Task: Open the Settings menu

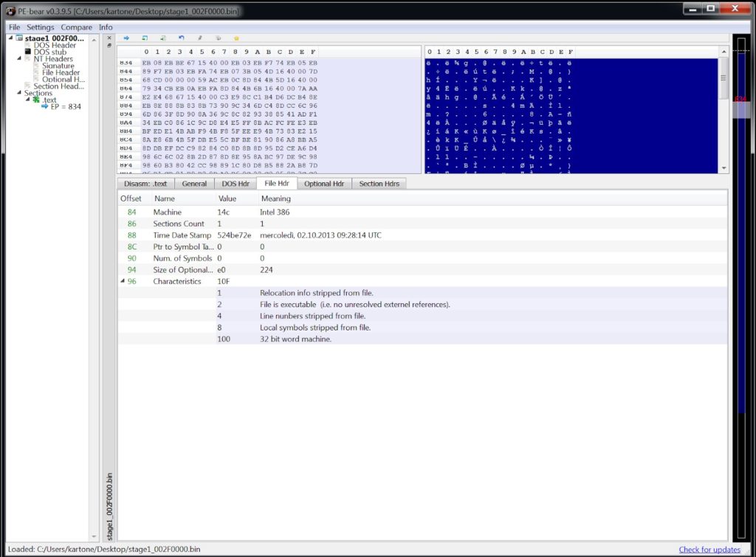Action: tap(40, 27)
